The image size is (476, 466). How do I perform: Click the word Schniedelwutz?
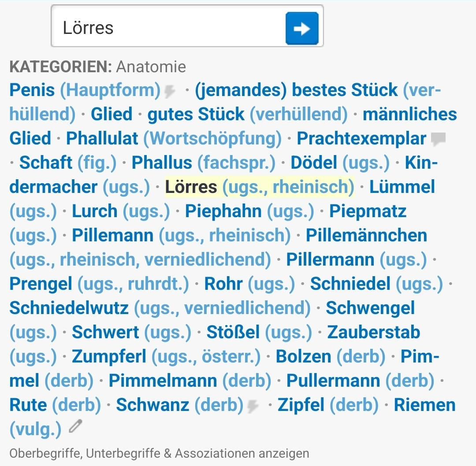pos(69,308)
